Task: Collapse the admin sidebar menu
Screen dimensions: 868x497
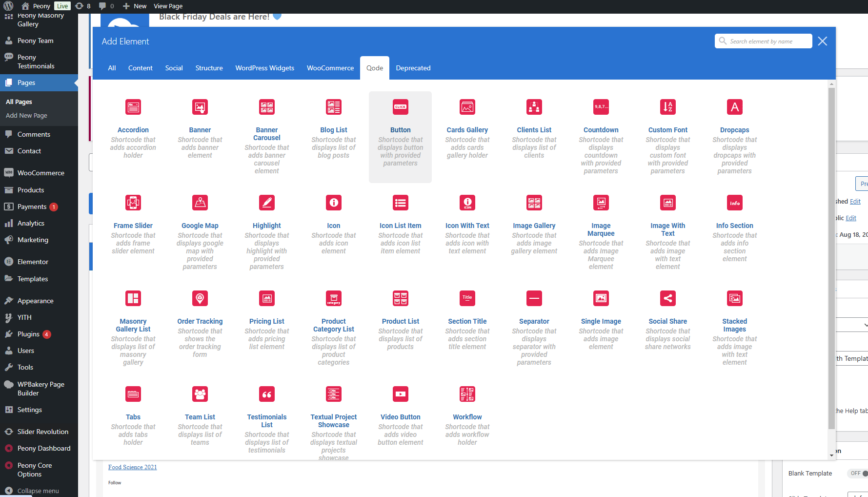Action: point(39,491)
